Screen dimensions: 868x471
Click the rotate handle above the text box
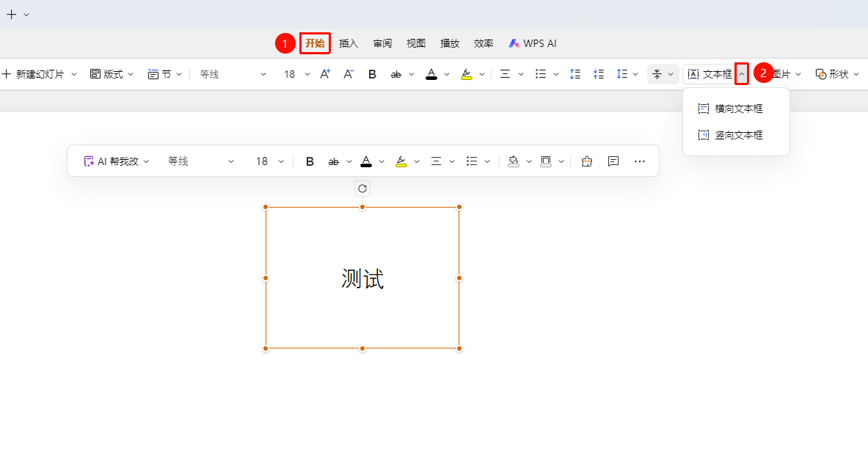tap(362, 189)
